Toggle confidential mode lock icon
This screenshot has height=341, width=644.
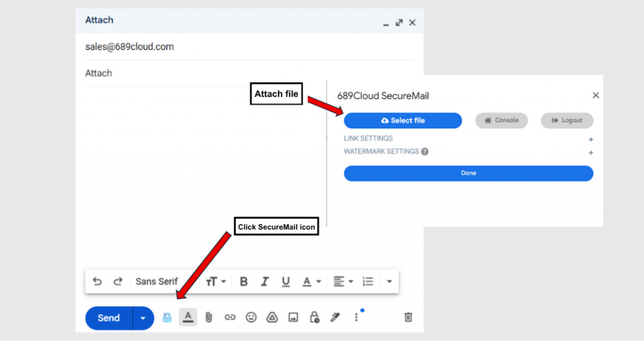tap(314, 317)
